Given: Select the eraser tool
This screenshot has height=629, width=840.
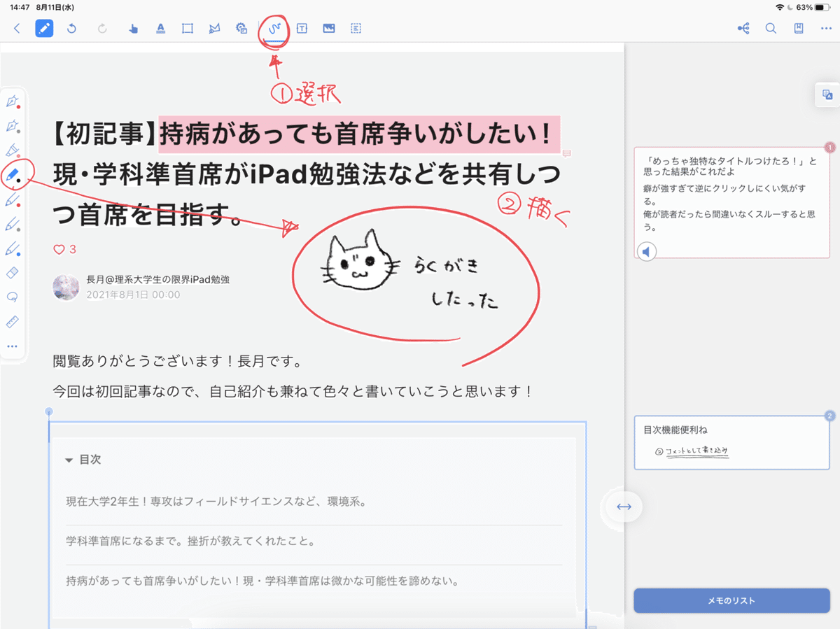Looking at the screenshot, I should tap(12, 273).
